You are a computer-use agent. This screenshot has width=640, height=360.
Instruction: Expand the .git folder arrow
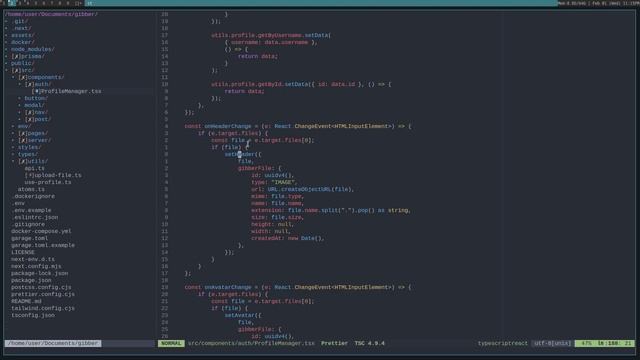(6, 21)
